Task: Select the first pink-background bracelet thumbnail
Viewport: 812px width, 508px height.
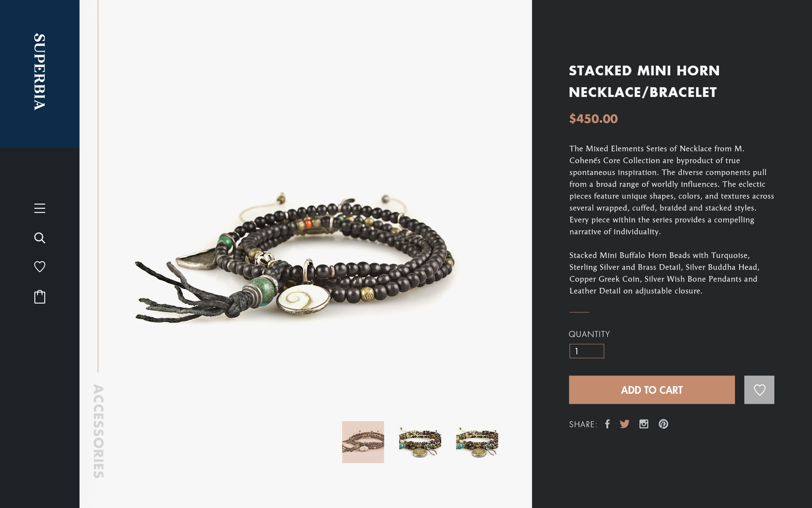Action: [x=363, y=442]
